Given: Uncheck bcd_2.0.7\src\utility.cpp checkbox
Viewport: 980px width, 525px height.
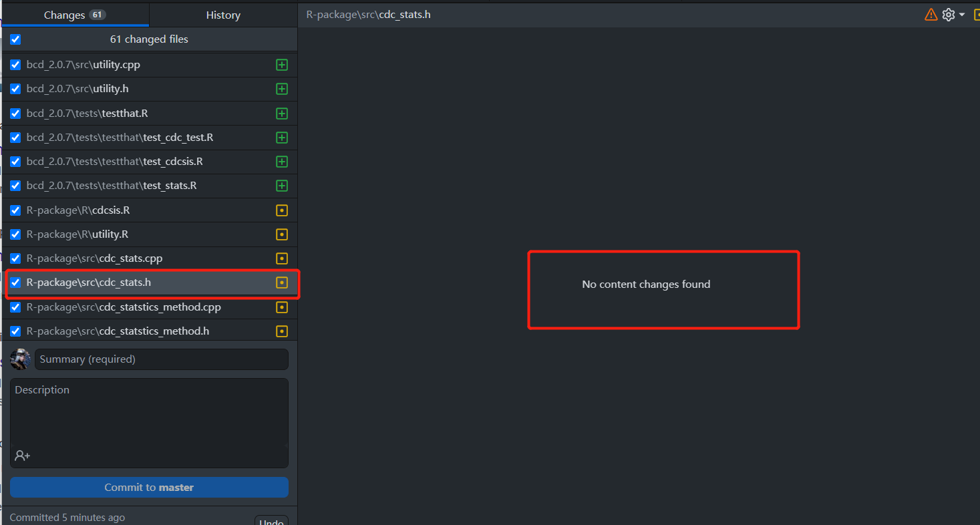Looking at the screenshot, I should [15, 65].
